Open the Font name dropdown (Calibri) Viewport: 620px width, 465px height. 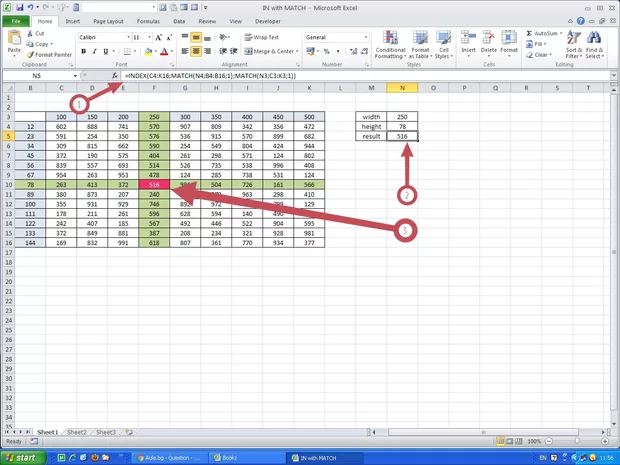pyautogui.click(x=129, y=37)
